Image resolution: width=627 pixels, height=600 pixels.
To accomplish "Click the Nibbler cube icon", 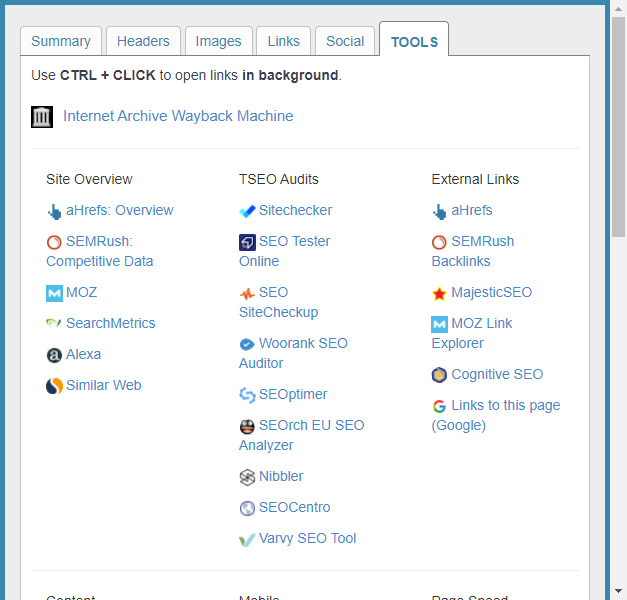I will click(247, 477).
